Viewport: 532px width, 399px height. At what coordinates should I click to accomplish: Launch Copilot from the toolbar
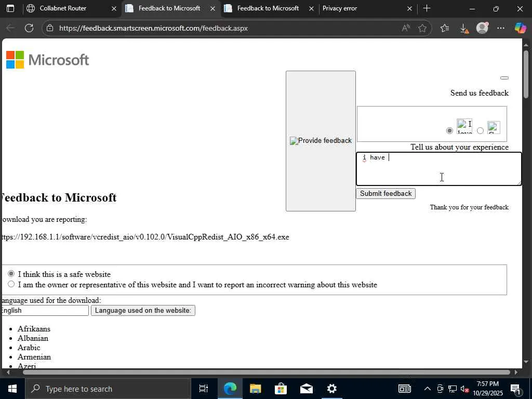(x=520, y=28)
